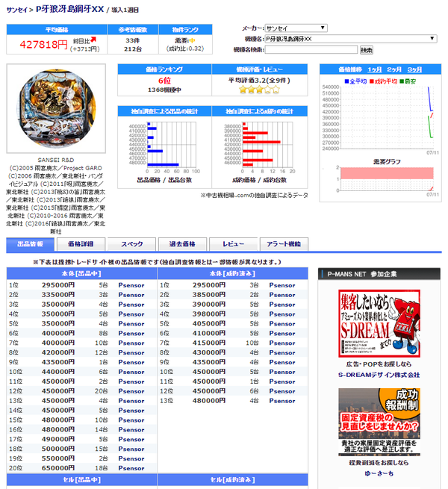Show the 2ヶ月 price trend
This screenshot has height=489, width=448.
click(x=394, y=69)
